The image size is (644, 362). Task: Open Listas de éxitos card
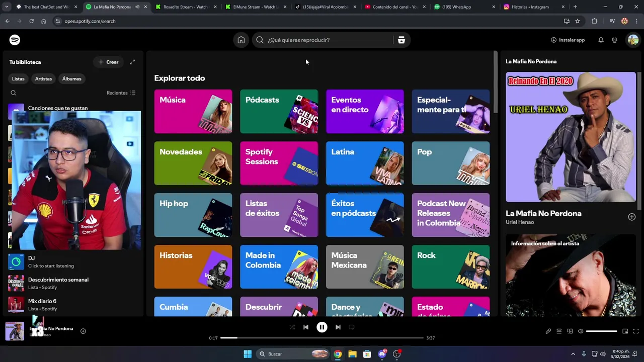point(279,215)
